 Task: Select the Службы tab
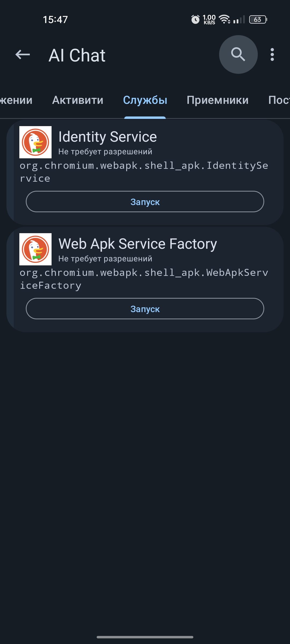pyautogui.click(x=145, y=100)
